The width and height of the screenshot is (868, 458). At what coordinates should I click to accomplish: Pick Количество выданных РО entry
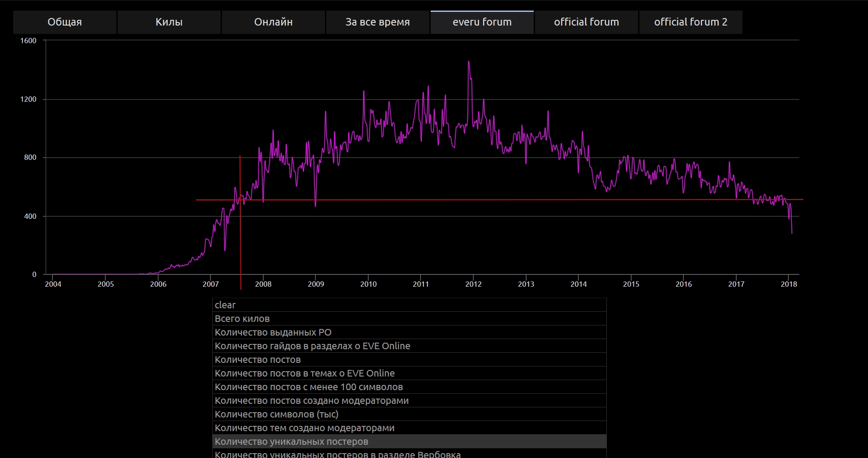[410, 332]
